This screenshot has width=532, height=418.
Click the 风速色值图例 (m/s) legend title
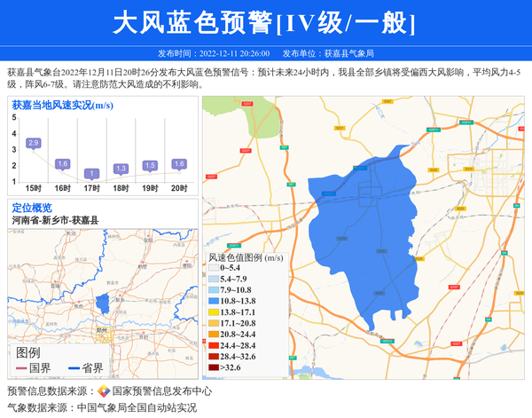246,257
